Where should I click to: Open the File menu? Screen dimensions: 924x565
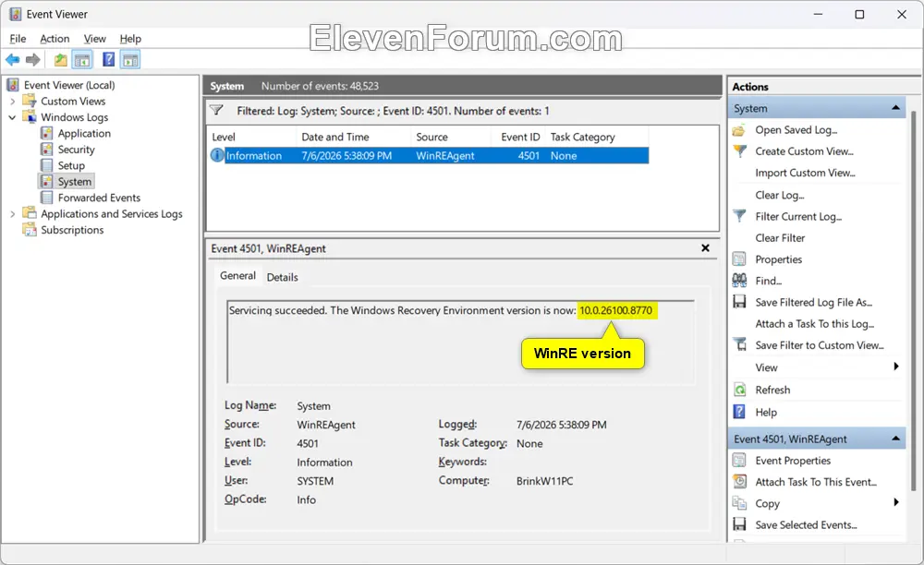click(x=18, y=39)
